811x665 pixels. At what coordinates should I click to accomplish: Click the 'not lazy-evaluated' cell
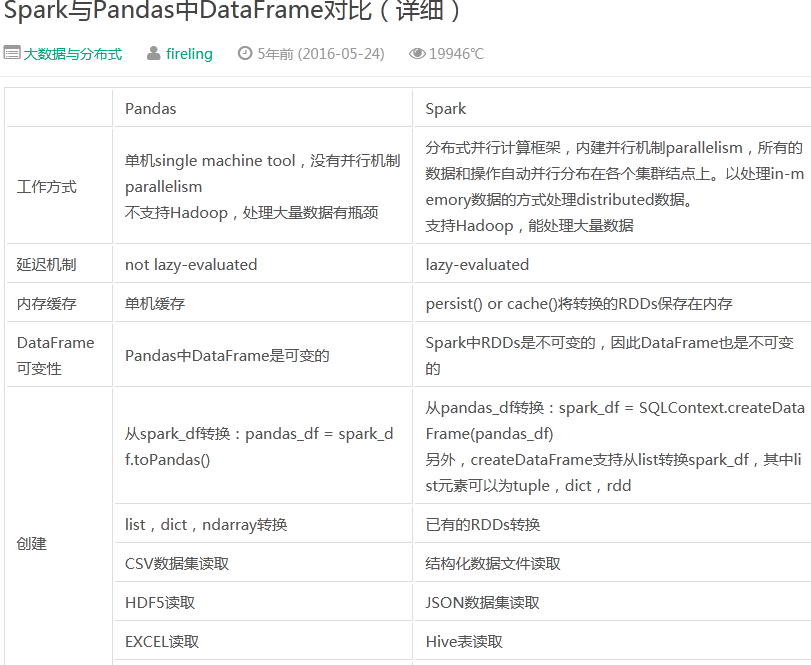pos(263,264)
